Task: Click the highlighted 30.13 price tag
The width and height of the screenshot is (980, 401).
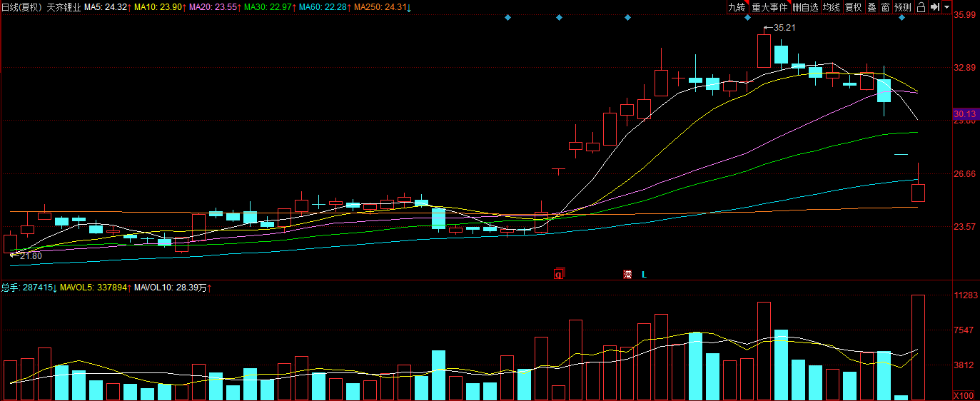Action: (x=964, y=114)
